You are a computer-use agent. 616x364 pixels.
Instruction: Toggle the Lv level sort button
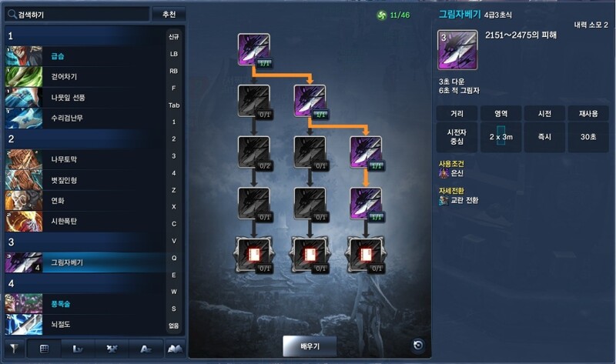(78, 349)
